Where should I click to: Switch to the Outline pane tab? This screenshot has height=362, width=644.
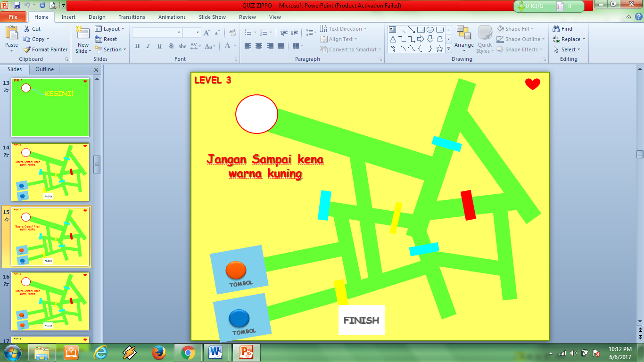tap(45, 69)
